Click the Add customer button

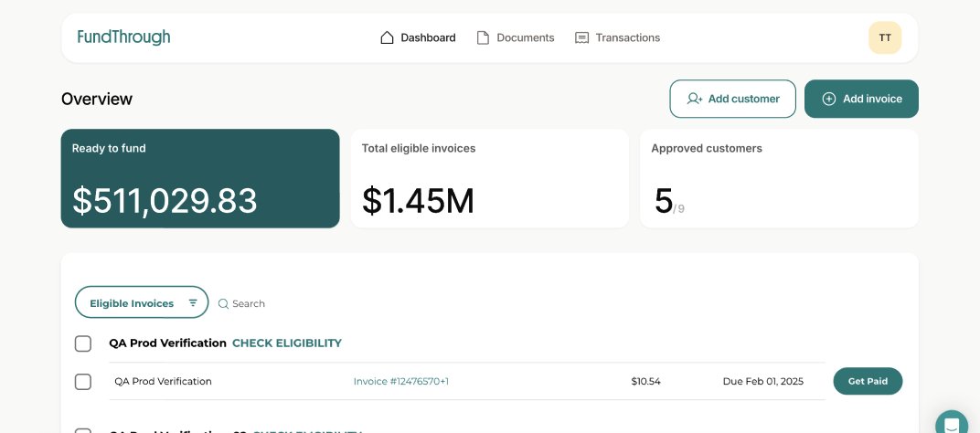pos(732,99)
